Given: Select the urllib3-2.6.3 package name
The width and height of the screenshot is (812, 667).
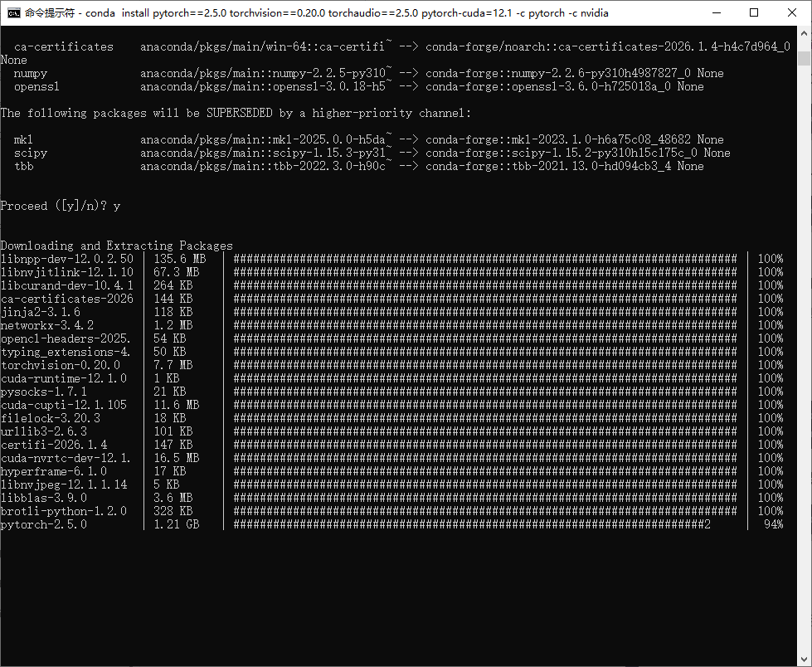Looking at the screenshot, I should pyautogui.click(x=43, y=431).
